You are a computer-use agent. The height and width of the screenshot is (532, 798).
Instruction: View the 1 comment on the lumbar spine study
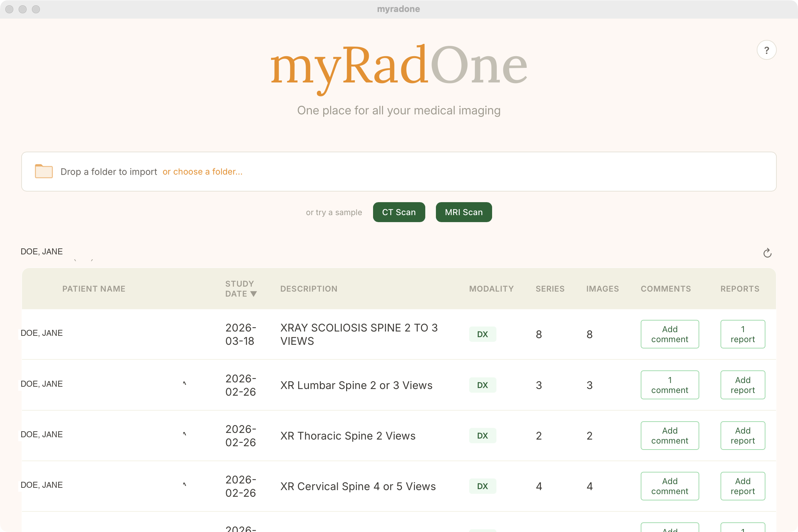pyautogui.click(x=669, y=385)
